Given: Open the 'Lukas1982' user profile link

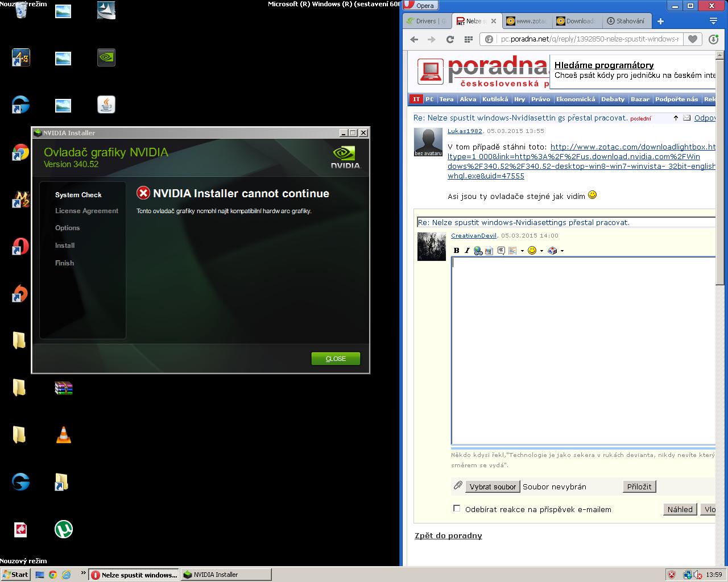Looking at the screenshot, I should [x=465, y=131].
